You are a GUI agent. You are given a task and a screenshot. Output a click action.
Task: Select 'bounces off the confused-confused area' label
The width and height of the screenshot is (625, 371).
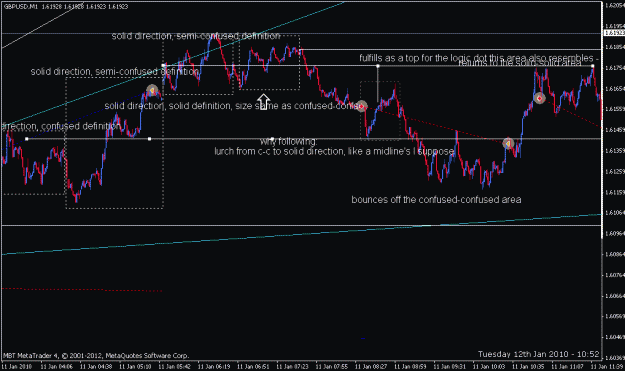(x=436, y=200)
